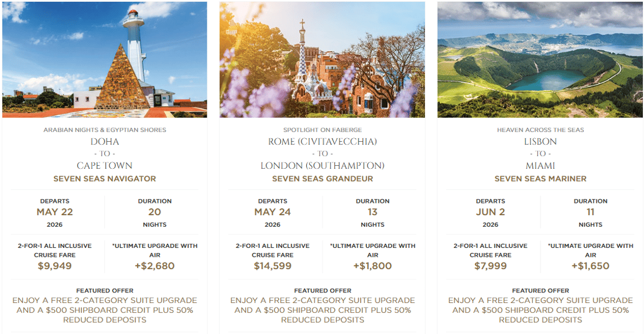Open the Lisbon crater lake cruise photo

(x=540, y=59)
